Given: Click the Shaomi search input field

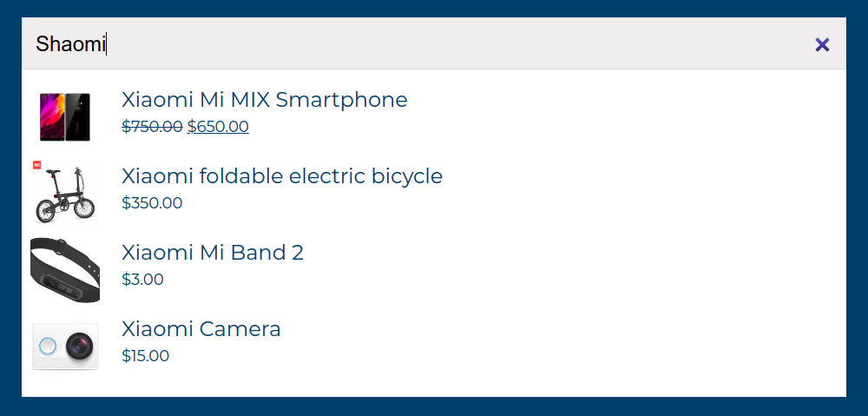Looking at the screenshot, I should [x=417, y=44].
